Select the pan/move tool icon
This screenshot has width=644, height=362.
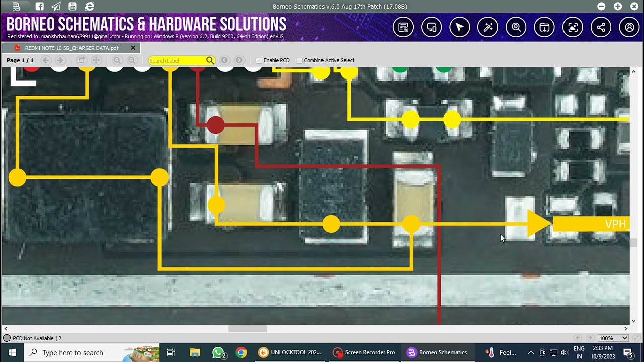96,60
